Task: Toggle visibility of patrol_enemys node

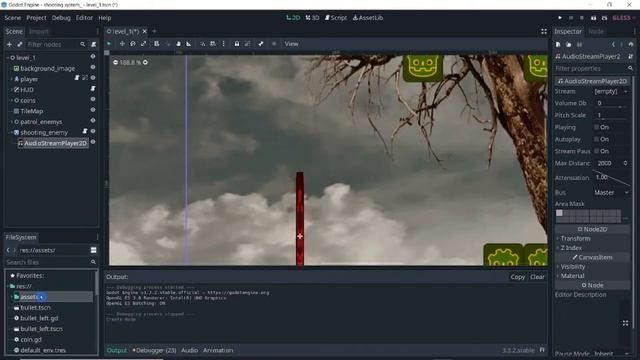Action: (x=93, y=120)
